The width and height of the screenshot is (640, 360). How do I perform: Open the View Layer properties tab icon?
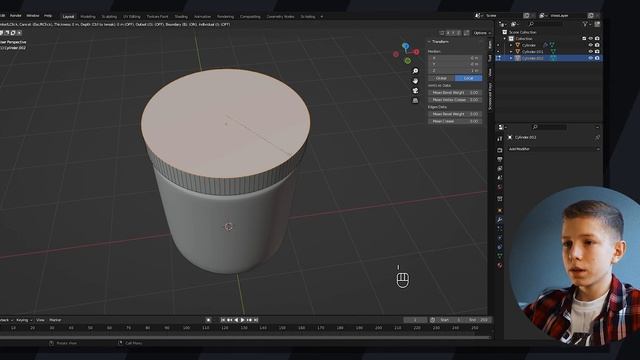(500, 168)
